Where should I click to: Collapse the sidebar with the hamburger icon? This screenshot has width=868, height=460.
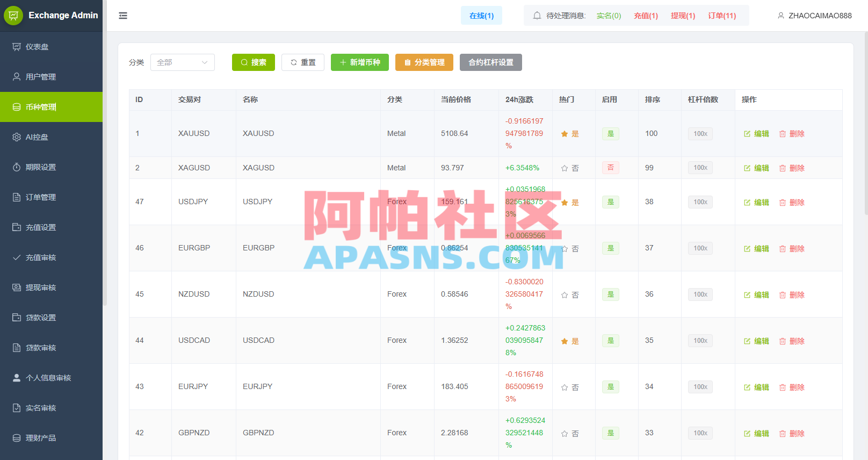[x=123, y=16]
